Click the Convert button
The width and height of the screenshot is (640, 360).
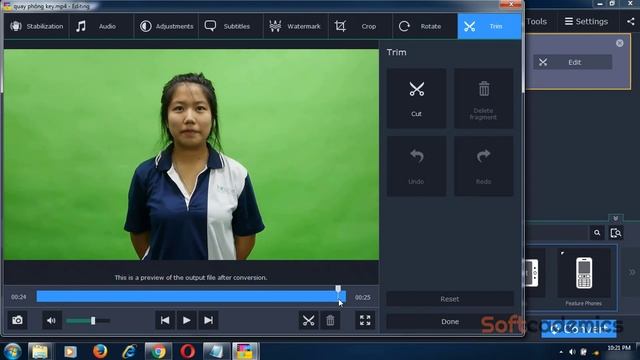pyautogui.click(x=579, y=329)
